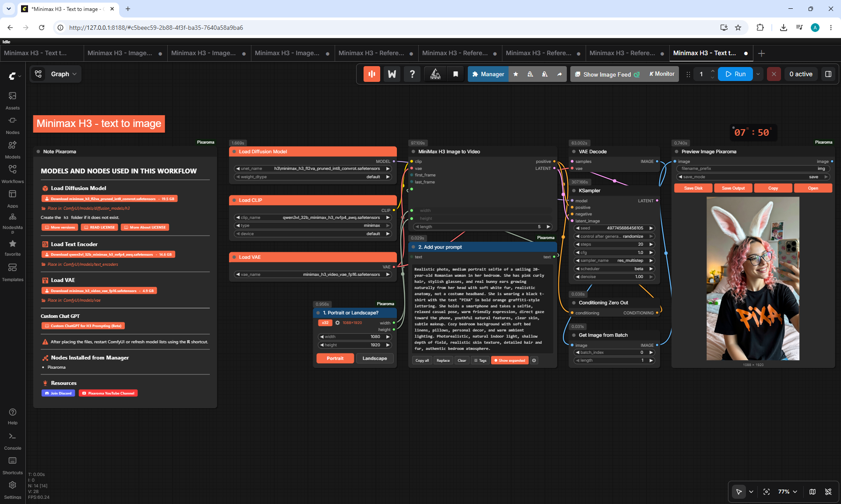Click the bookmark icon in top toolbar
Screen dimensions: 841x504
pyautogui.click(x=456, y=74)
